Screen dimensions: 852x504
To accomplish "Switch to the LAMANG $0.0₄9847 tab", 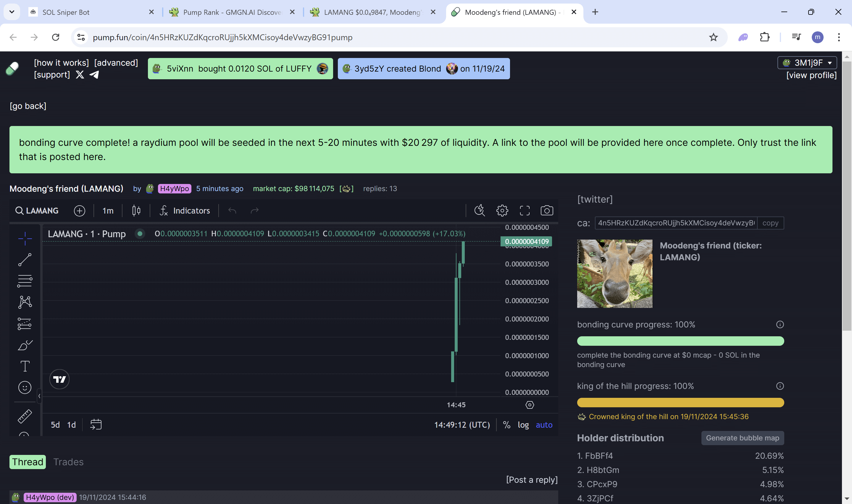I will 373,12.
